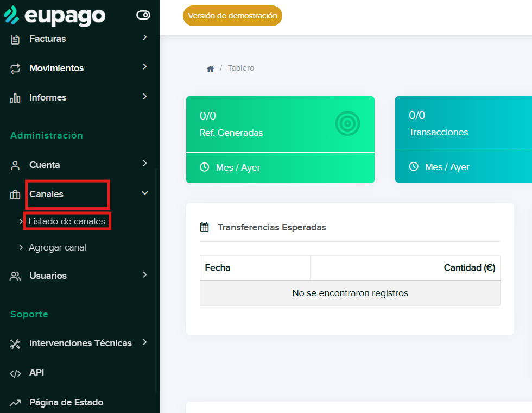The width and height of the screenshot is (532, 413).
Task: Click the home icon in breadcrumb
Action: tap(210, 68)
